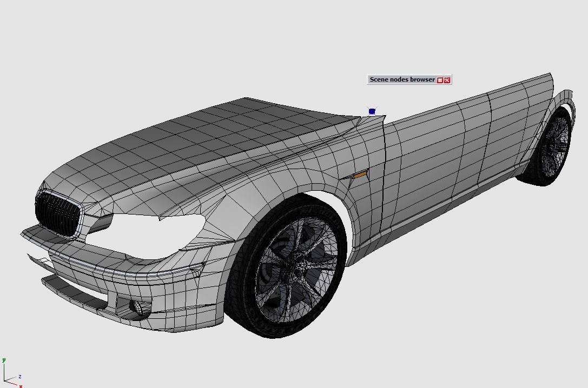Select the orange side turn signal

point(360,175)
